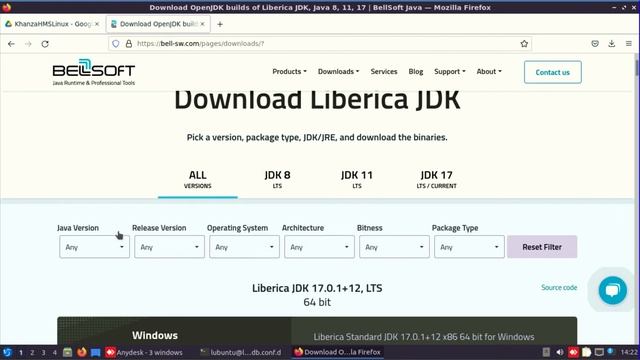
Task: Open the Firefox downloads panel
Action: coord(611,43)
